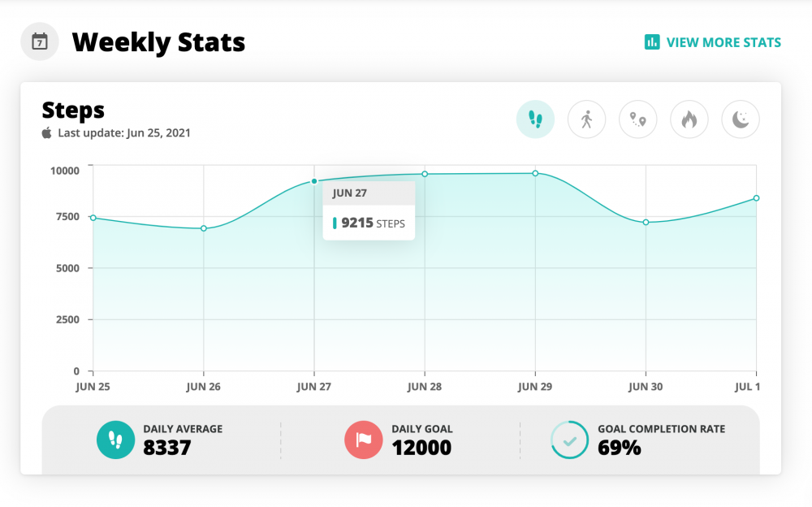812x507 pixels.
Task: Select the JUN 28 data point on chart
Action: (425, 174)
